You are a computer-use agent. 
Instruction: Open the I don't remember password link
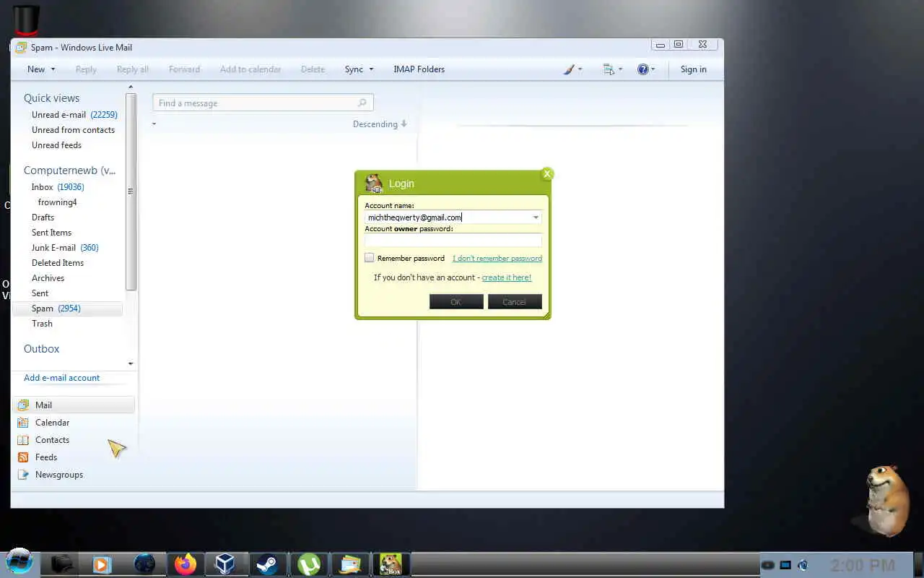pyautogui.click(x=497, y=258)
